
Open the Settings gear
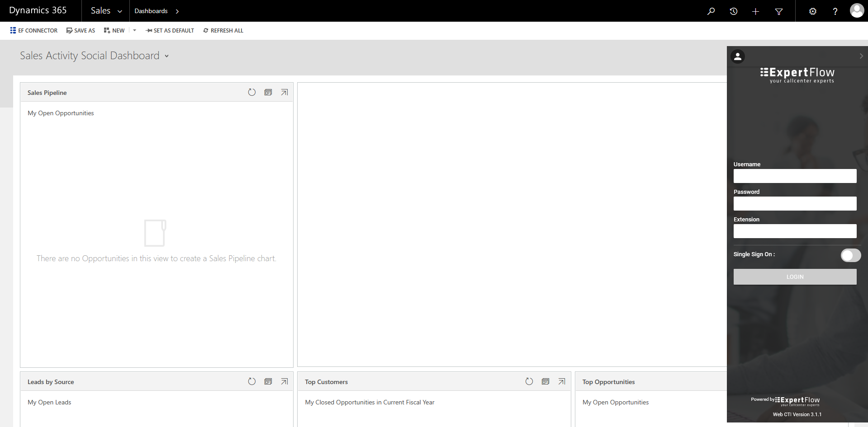pos(813,11)
